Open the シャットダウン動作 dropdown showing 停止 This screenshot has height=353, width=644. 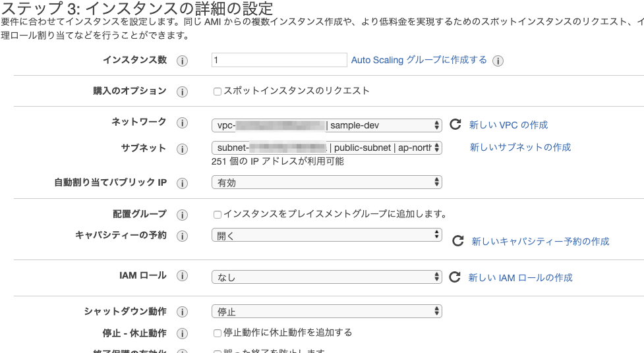[326, 311]
